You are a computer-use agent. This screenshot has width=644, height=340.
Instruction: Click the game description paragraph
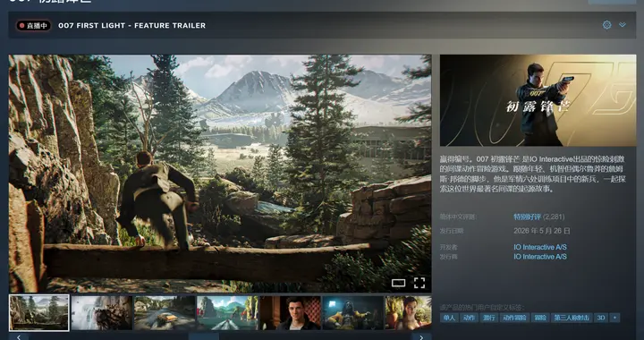[x=533, y=174]
